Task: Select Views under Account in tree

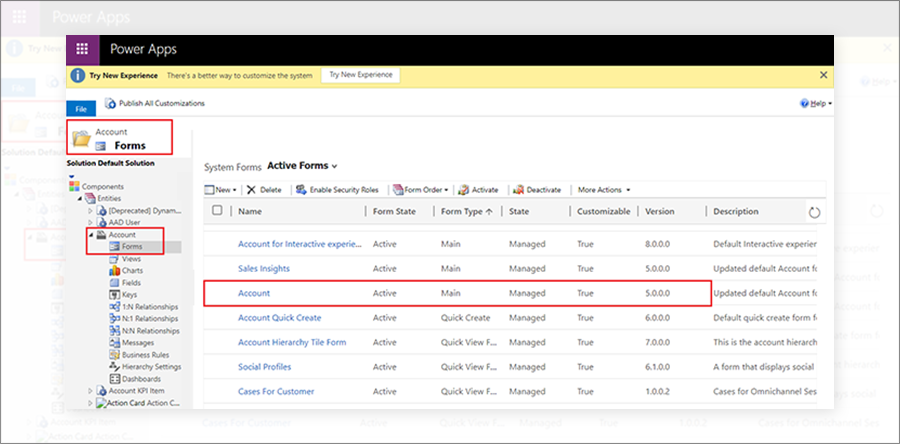Action: (x=131, y=258)
